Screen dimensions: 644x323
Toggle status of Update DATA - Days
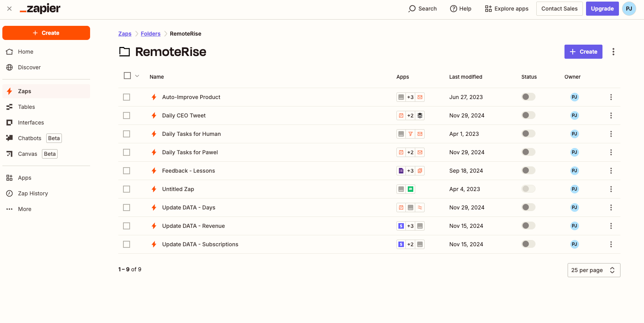pyautogui.click(x=528, y=207)
